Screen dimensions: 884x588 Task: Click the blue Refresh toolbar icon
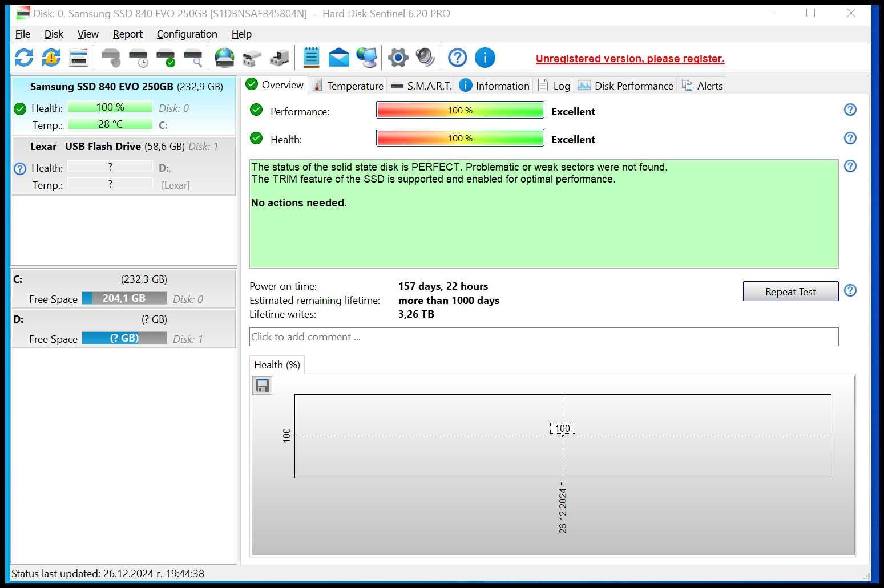(24, 58)
